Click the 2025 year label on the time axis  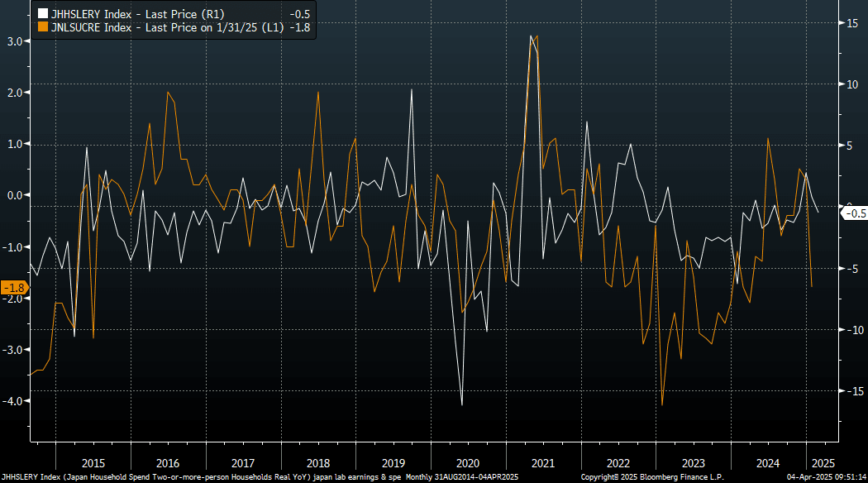(x=822, y=462)
